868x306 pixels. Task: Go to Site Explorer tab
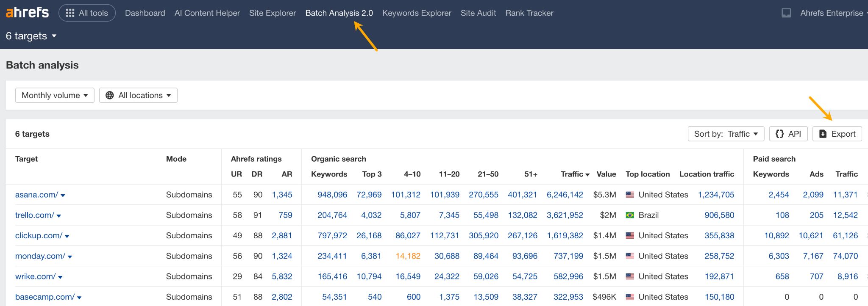[272, 13]
